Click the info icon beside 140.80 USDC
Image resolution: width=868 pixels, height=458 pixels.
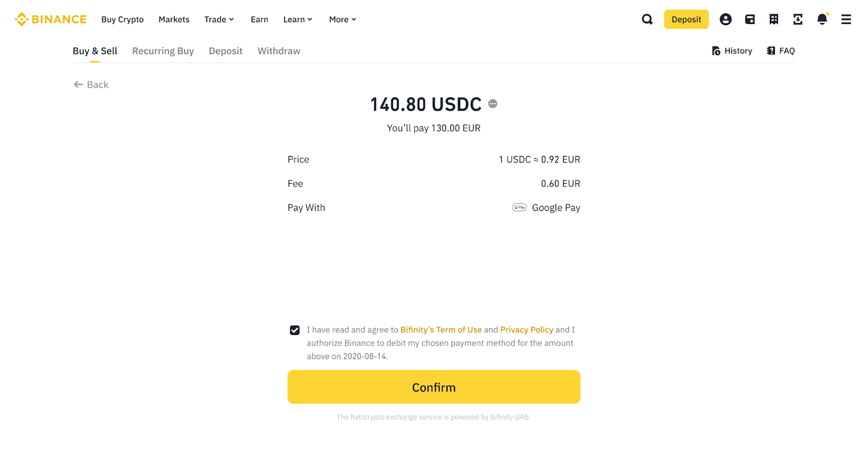click(x=493, y=104)
